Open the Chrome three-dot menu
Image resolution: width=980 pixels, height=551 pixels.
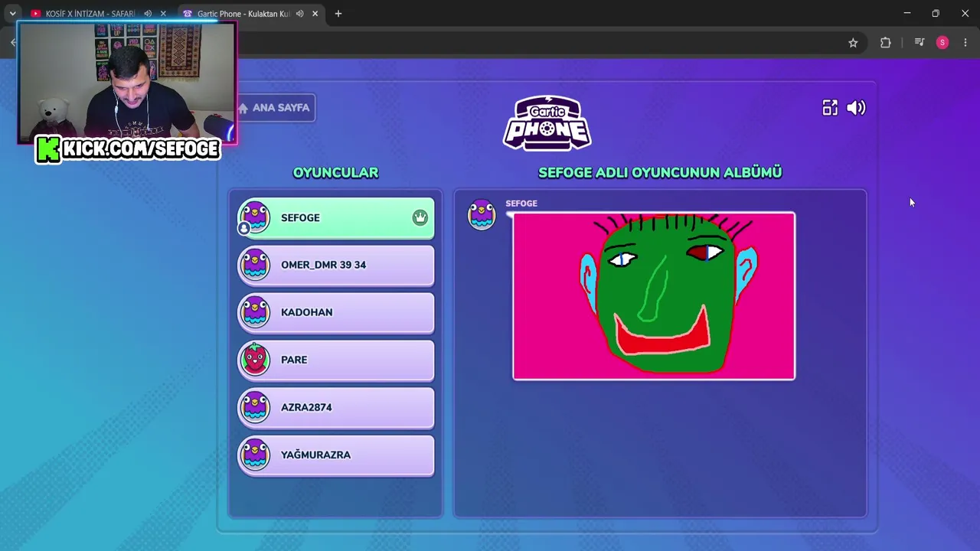click(965, 43)
